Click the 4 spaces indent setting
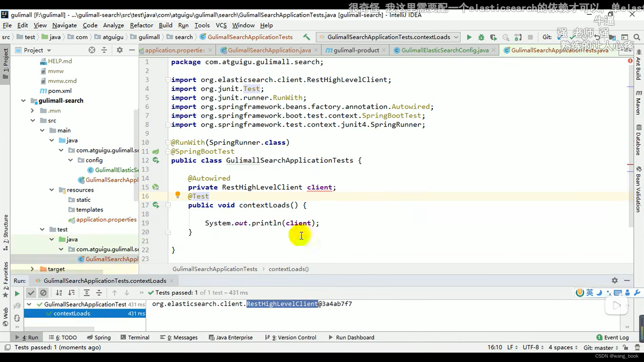 point(563,347)
